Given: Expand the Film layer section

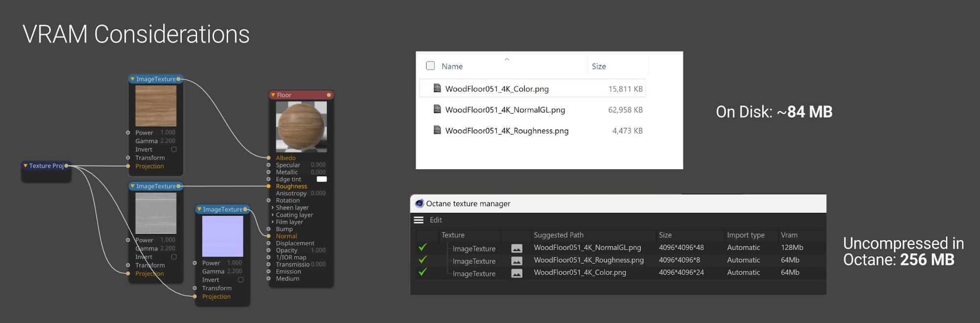Looking at the screenshot, I should [272, 222].
